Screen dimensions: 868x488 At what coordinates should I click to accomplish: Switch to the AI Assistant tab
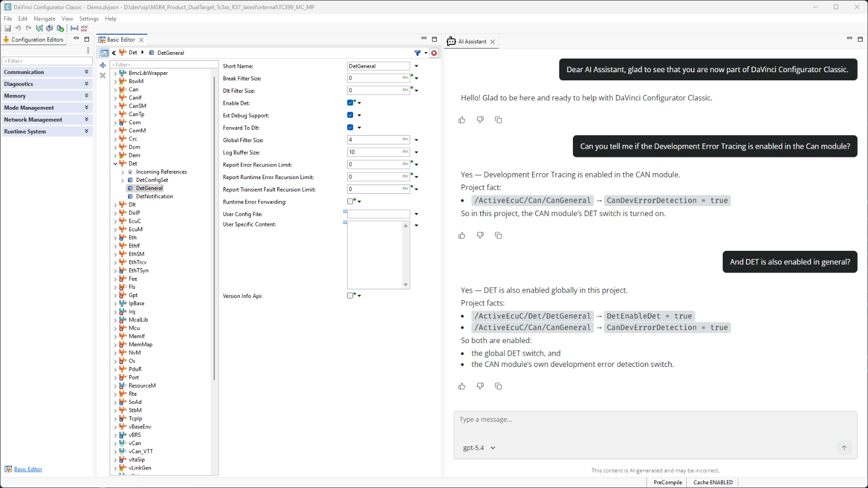[472, 41]
